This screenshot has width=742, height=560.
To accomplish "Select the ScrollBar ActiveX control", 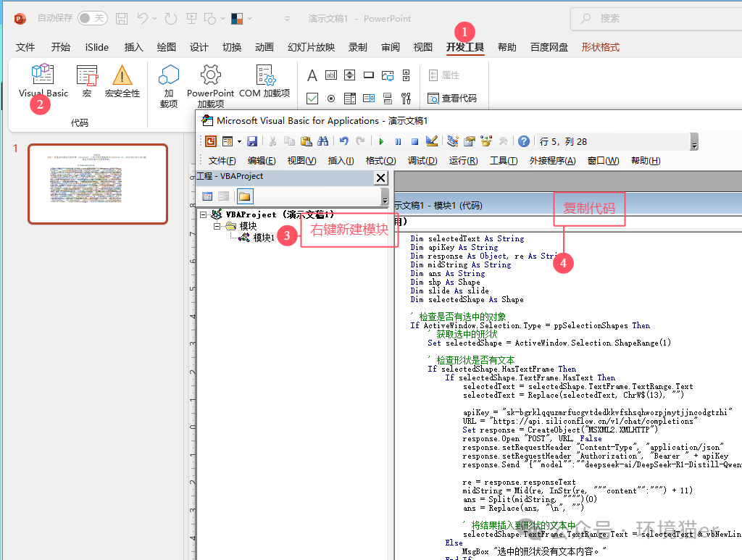I will [x=406, y=75].
